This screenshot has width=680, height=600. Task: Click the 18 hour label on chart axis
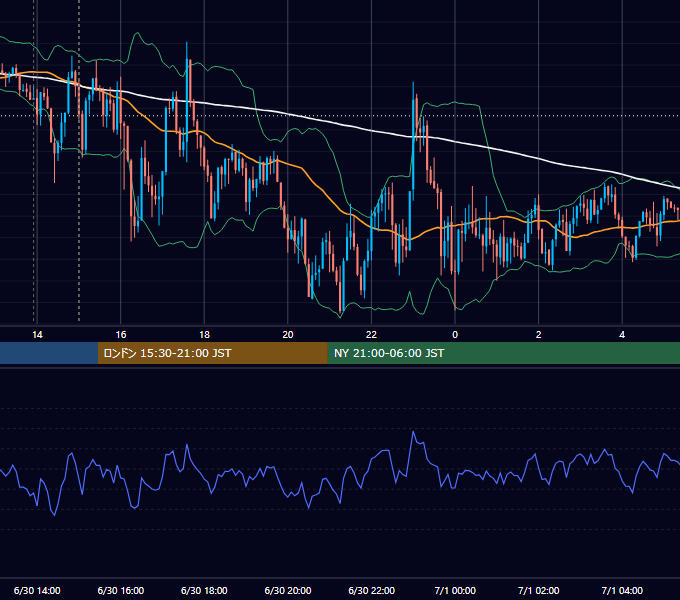click(204, 334)
